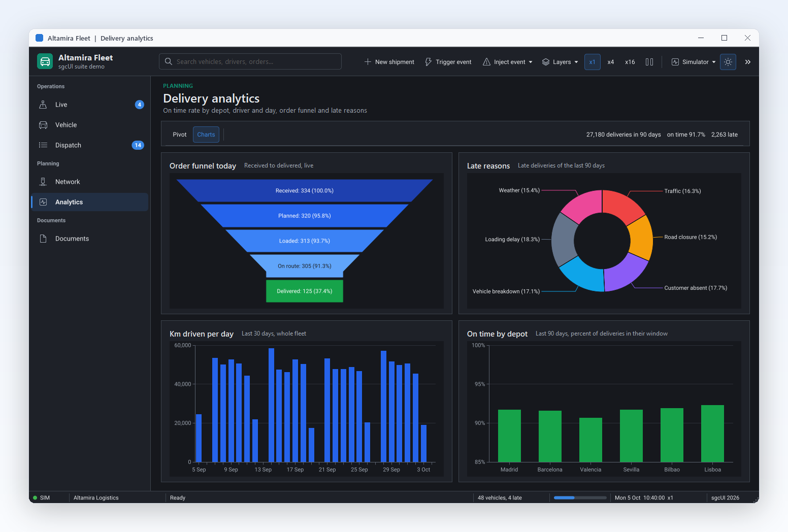Pause the simulation with the pause icon

(x=649, y=62)
